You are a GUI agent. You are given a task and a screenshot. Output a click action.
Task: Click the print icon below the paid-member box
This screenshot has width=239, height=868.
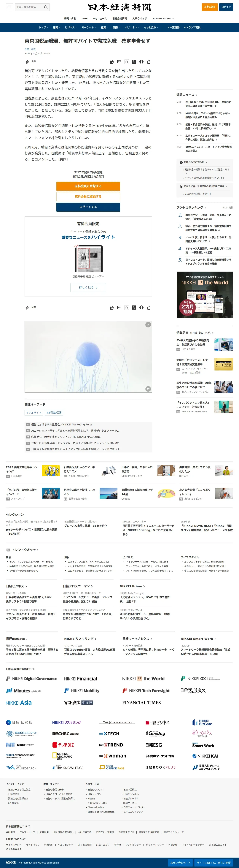112,308
